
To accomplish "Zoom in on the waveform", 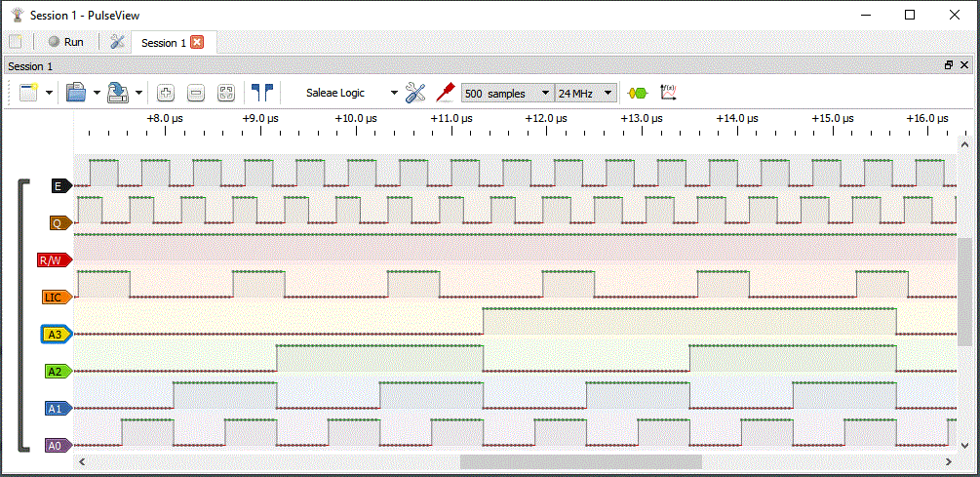I will tap(166, 93).
